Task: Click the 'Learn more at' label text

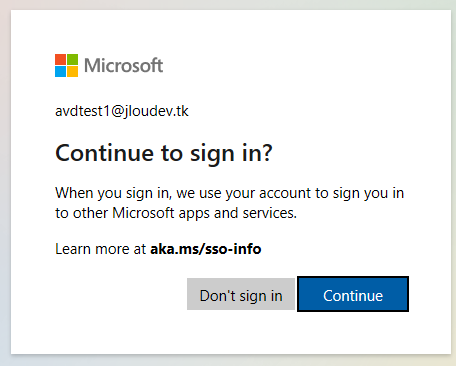Action: click(100, 249)
